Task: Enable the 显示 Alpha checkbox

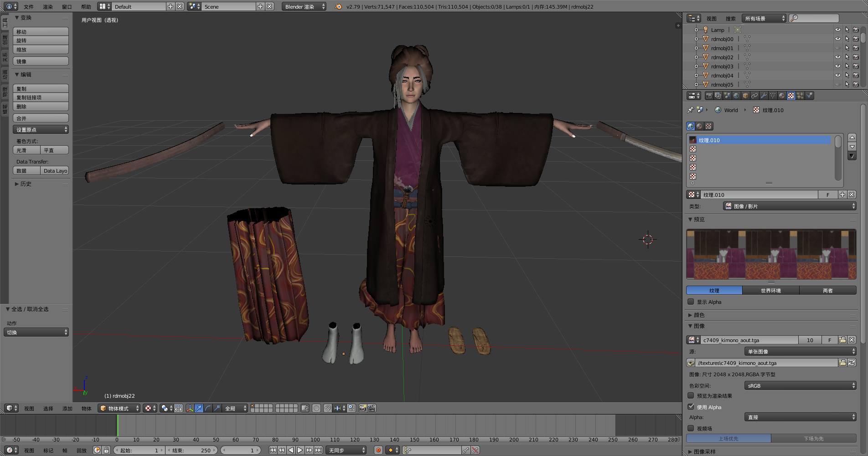Action: pos(691,302)
